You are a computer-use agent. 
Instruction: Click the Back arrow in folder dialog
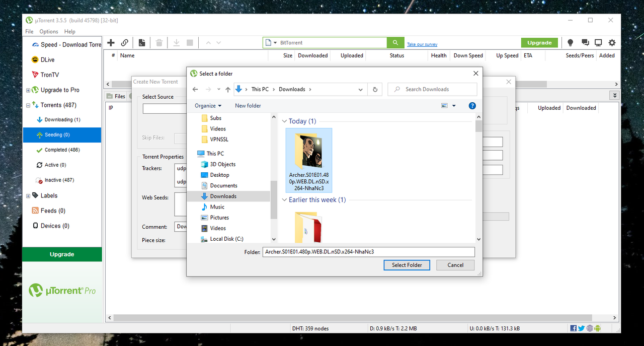click(x=195, y=89)
